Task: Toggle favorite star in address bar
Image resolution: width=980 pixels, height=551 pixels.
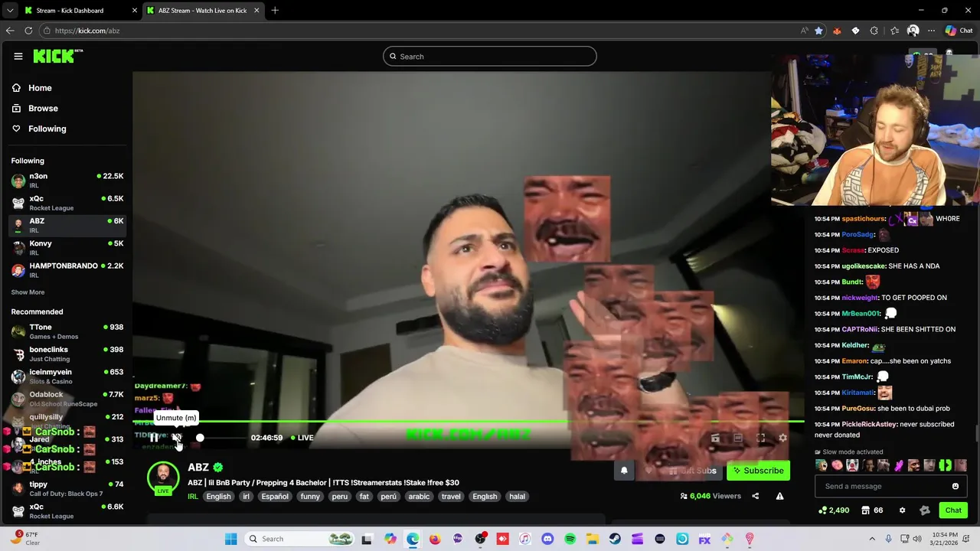Action: (818, 31)
